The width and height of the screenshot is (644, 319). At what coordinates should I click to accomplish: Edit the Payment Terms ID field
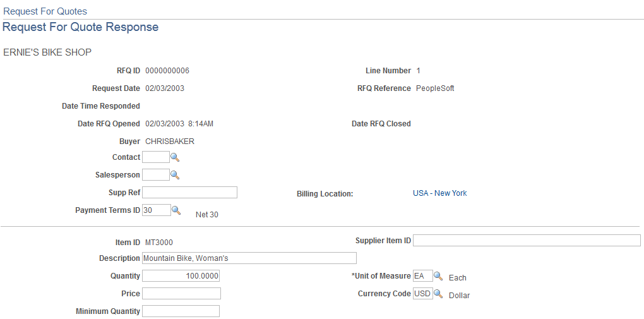(x=157, y=210)
